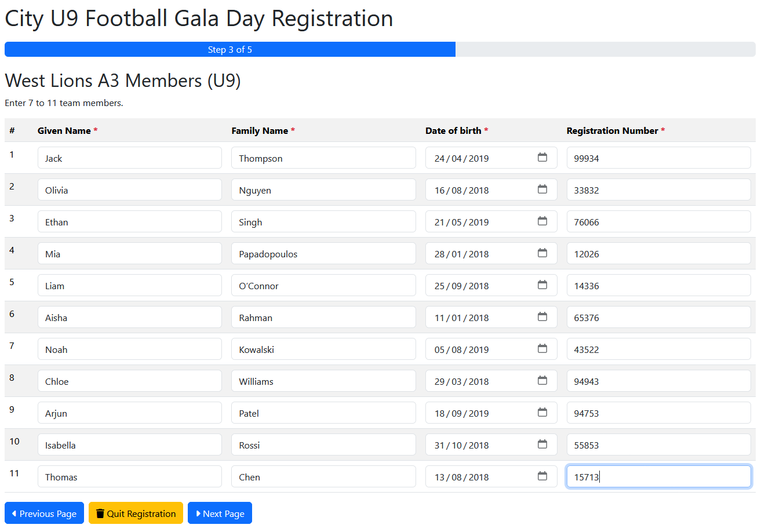
Task: Click the Quit Registration button
Action: click(136, 513)
